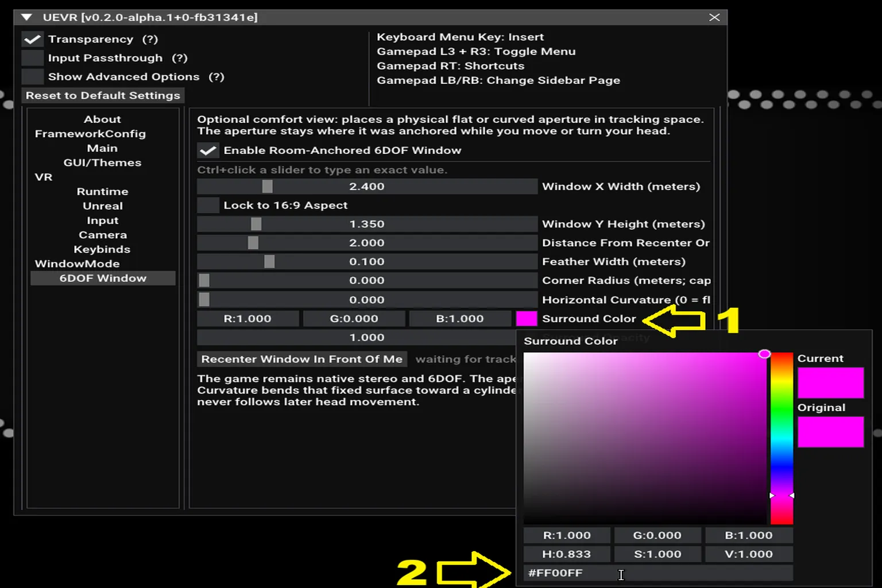Enable Input Passthrough checkbox
Image resolution: width=882 pixels, height=588 pixels.
[32, 58]
